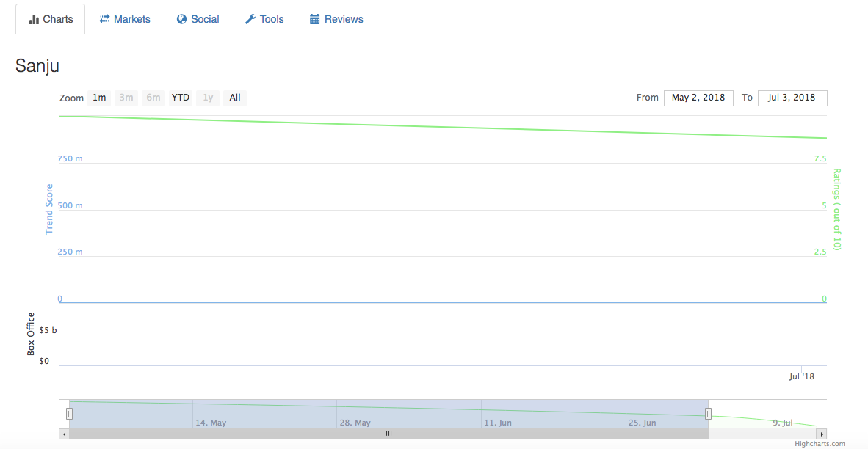This screenshot has height=449, width=868.
Task: Go to the Tools tab
Action: click(x=264, y=19)
